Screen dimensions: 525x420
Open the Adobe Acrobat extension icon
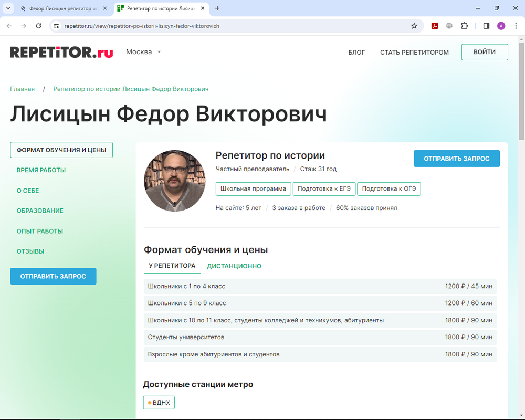coord(435,26)
